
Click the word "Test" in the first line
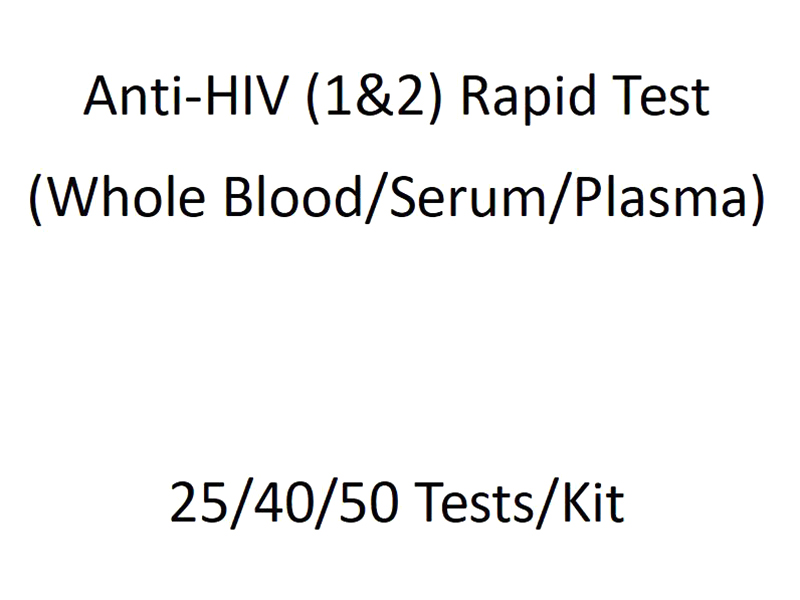point(661,95)
